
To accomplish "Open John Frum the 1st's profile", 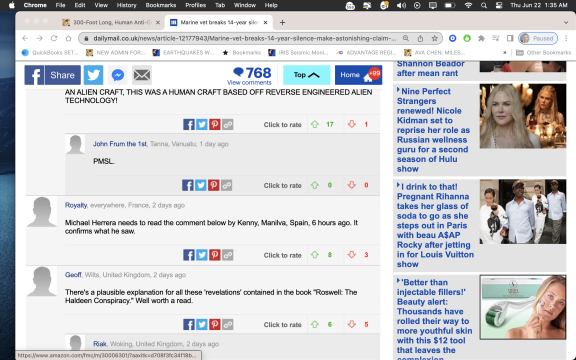I will point(120,144).
